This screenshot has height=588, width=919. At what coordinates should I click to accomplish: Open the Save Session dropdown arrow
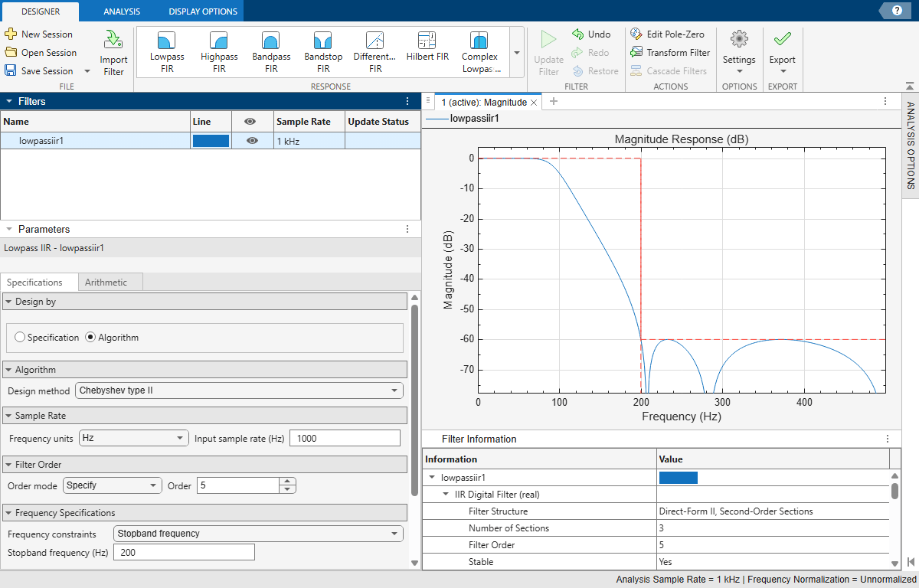[x=87, y=71]
